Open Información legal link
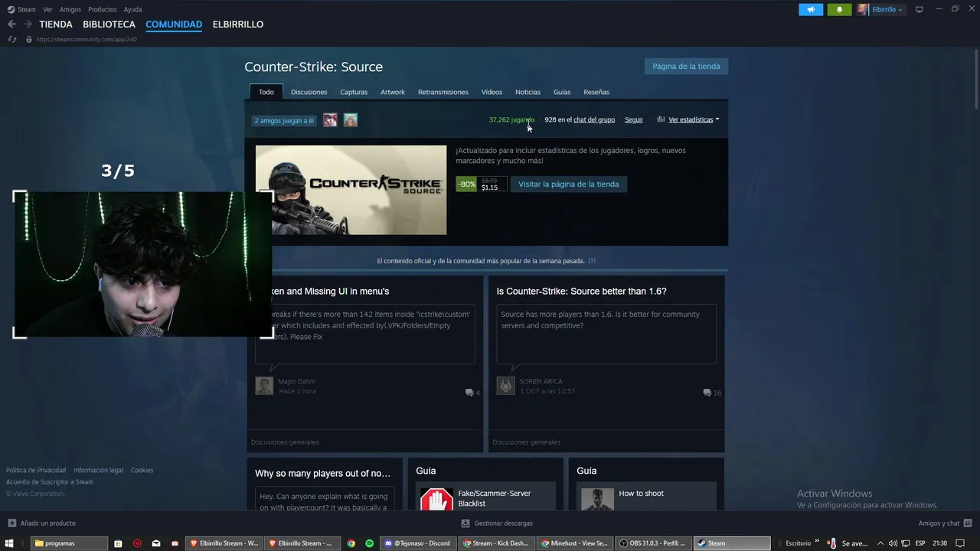The height and width of the screenshot is (551, 980). click(x=98, y=470)
